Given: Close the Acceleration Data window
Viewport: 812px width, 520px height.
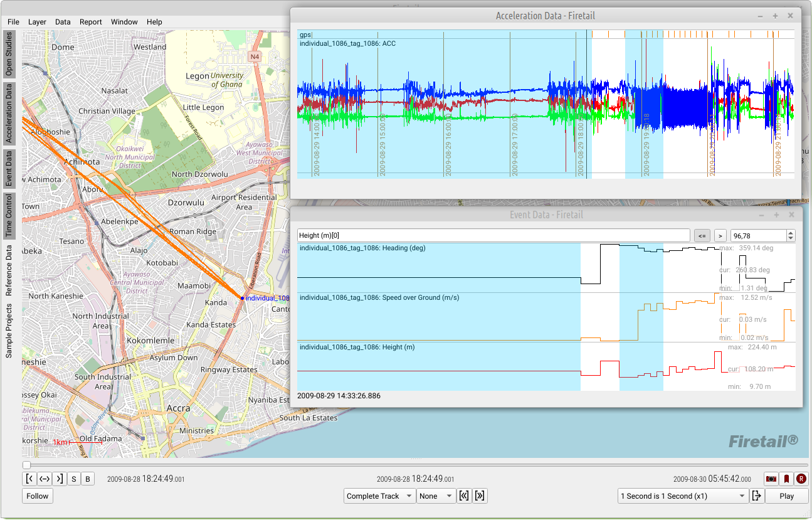Looking at the screenshot, I should coord(790,16).
